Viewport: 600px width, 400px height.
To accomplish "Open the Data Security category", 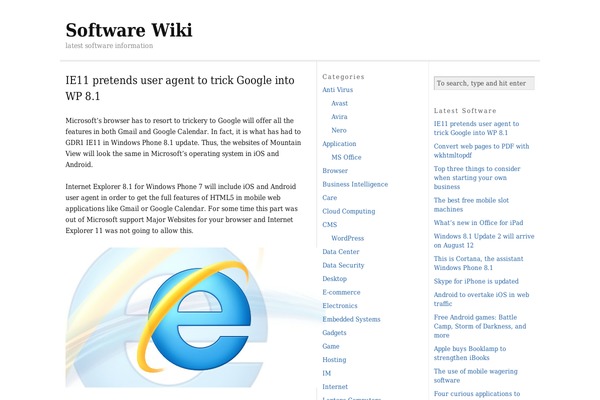I will click(x=343, y=265).
